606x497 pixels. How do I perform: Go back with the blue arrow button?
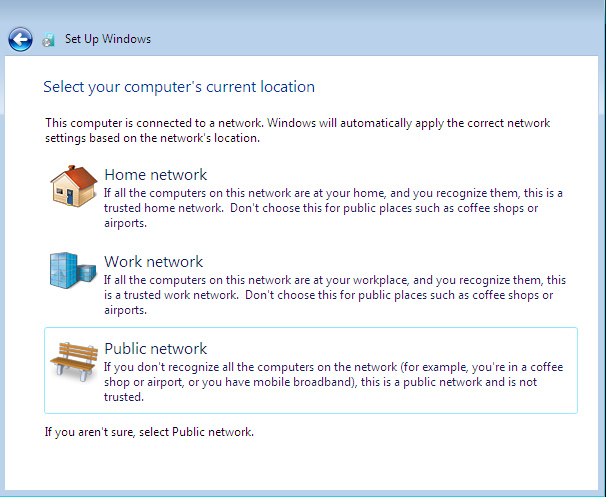coord(20,39)
